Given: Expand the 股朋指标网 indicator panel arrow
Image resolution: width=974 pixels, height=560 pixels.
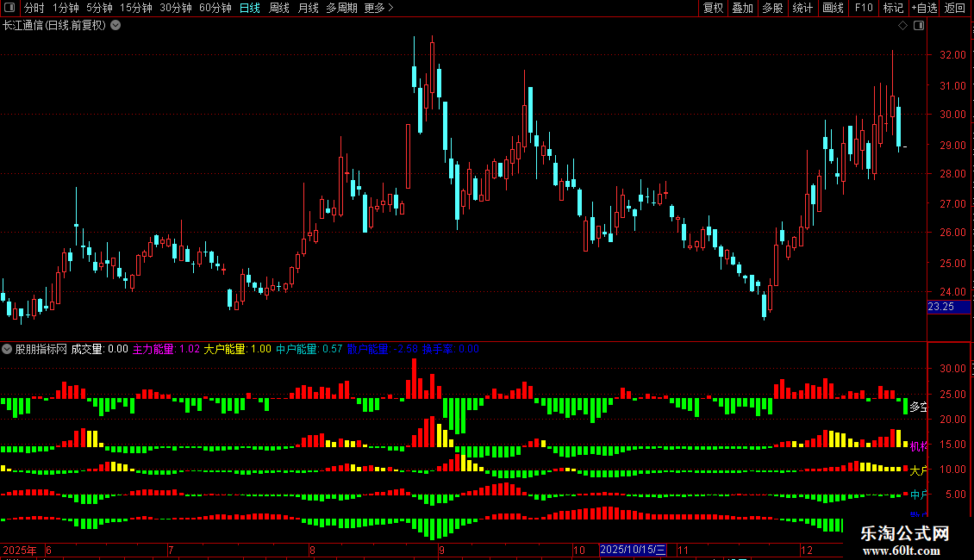Looking at the screenshot, I should click(x=7, y=349).
